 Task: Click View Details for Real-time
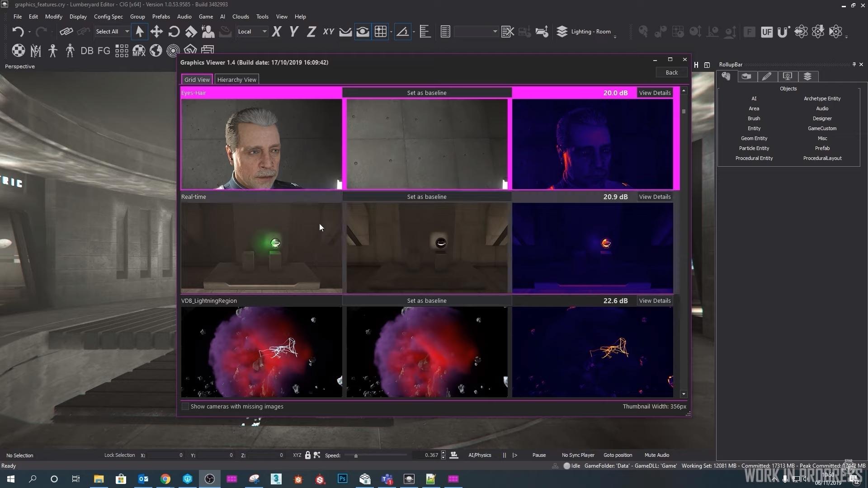pyautogui.click(x=655, y=197)
